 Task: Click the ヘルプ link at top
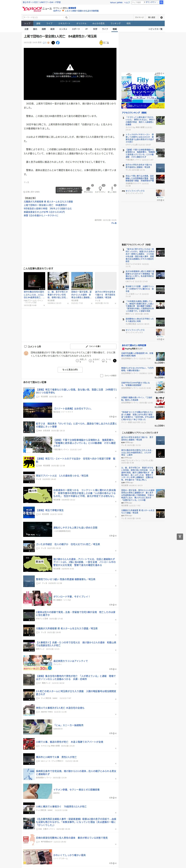[x=127, y=2]
